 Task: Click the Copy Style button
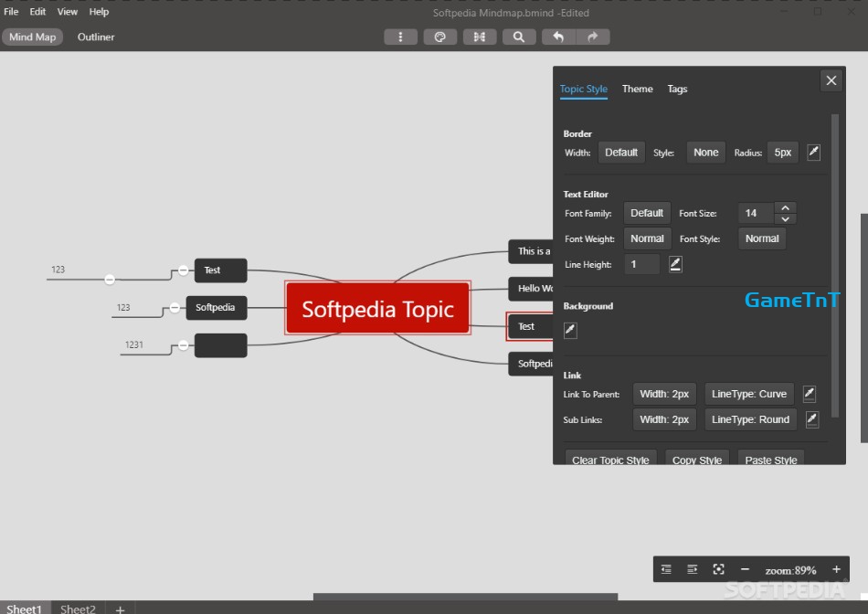pos(697,459)
